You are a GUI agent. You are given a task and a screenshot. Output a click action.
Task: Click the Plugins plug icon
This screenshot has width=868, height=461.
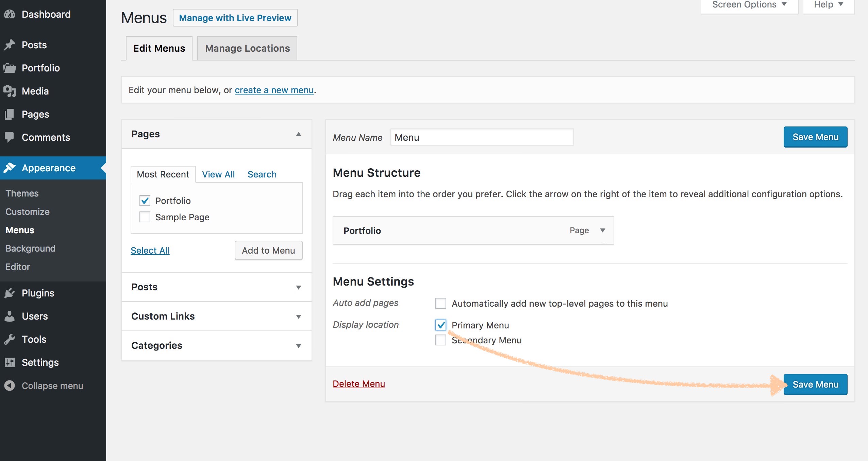tap(10, 293)
